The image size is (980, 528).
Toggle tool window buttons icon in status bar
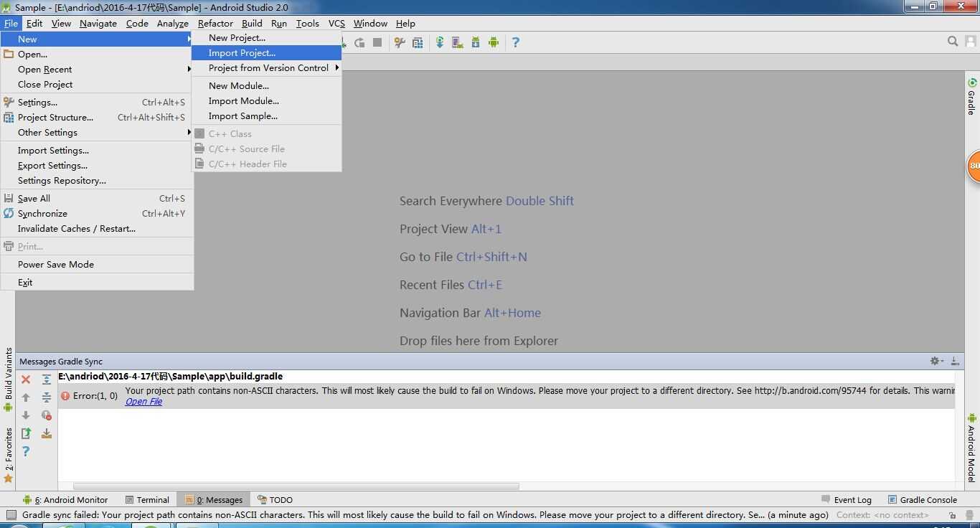tap(11, 514)
